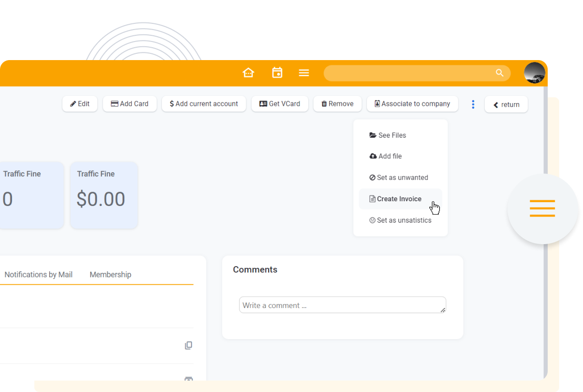Click the return button
Image resolution: width=583 pixels, height=392 pixels.
pyautogui.click(x=506, y=104)
